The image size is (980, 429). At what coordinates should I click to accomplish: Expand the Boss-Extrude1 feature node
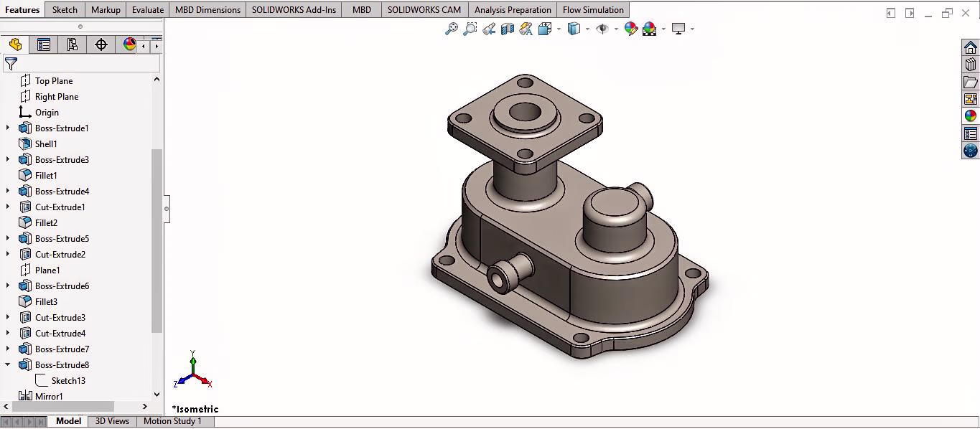(x=8, y=128)
